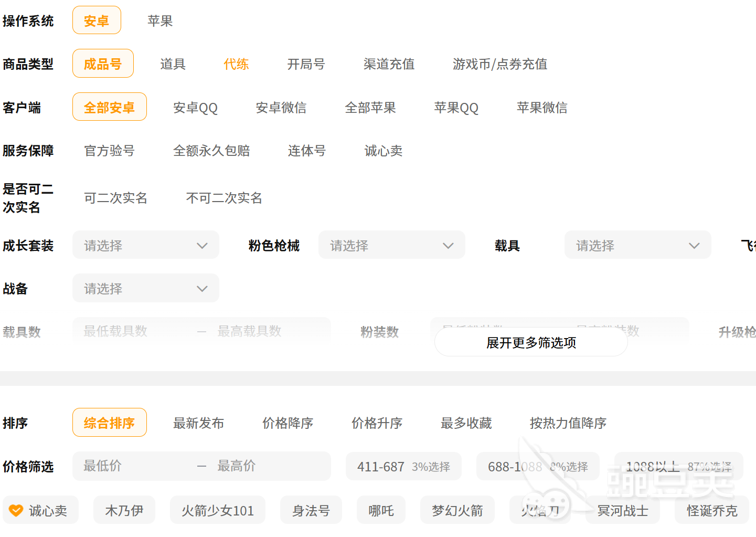756x537 pixels.
Task: Switch to 代练 product type
Action: click(236, 64)
